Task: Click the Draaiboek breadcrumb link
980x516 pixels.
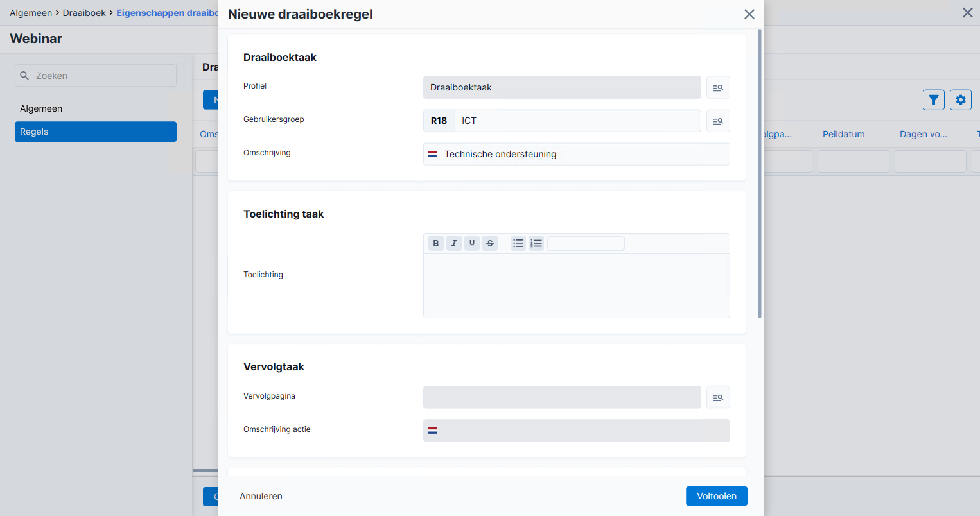Action: (x=84, y=13)
